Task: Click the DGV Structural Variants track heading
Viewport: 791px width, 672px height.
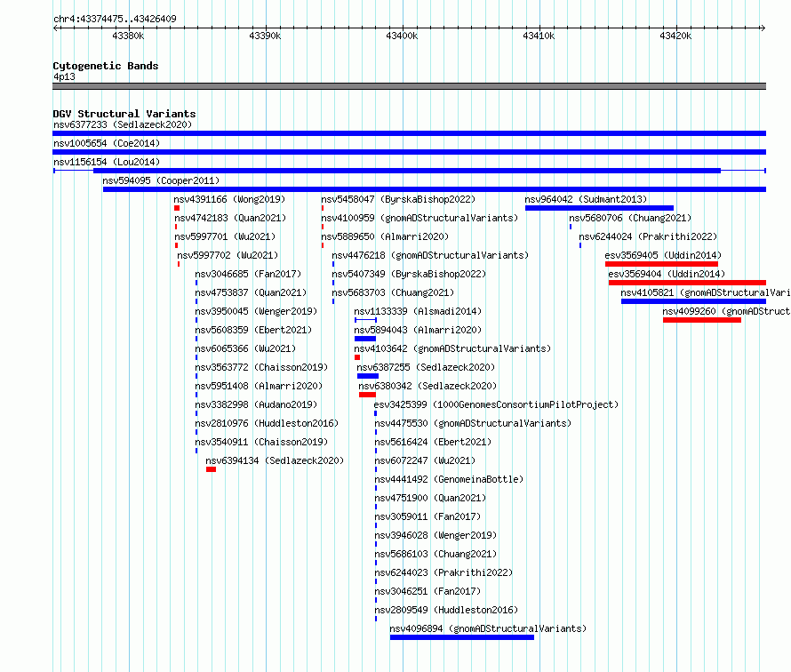Action: tap(124, 114)
